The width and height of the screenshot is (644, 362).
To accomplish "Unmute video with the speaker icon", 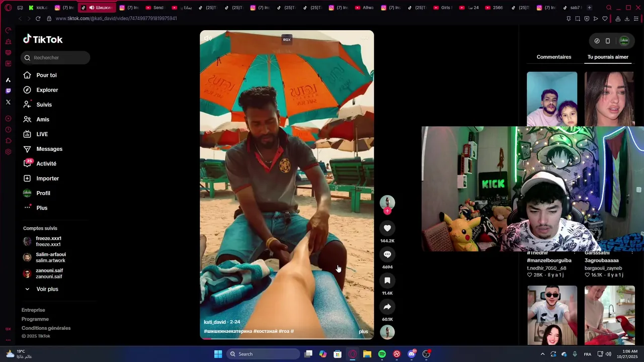I will coord(208,38).
